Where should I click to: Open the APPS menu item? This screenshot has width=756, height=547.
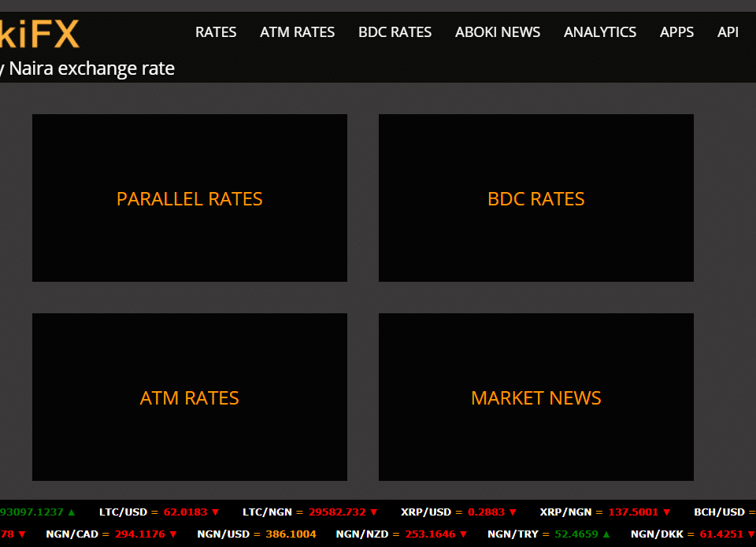(676, 32)
